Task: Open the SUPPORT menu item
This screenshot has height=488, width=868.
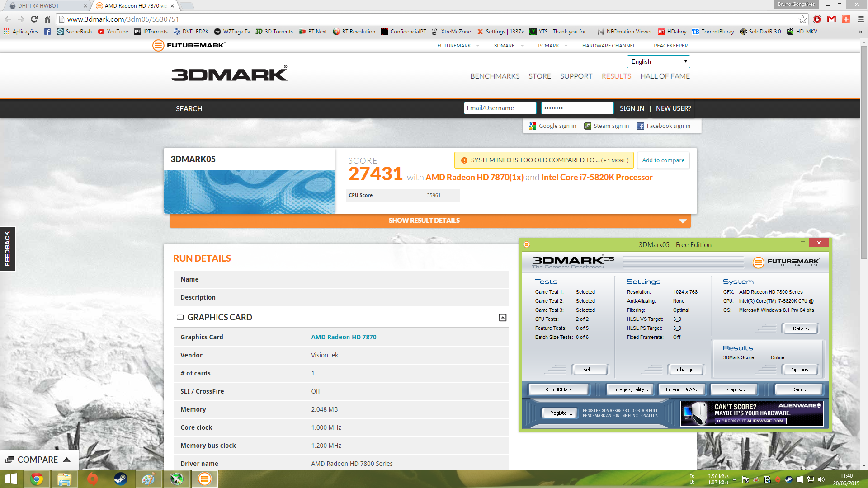Action: (x=576, y=76)
